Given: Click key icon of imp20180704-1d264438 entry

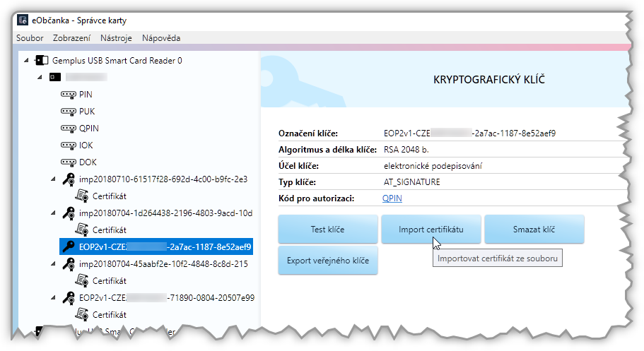Looking at the screenshot, I should [x=69, y=213].
